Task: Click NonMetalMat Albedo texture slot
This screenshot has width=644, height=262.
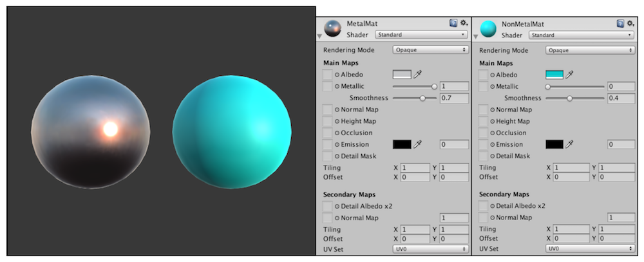Action: pos(484,75)
